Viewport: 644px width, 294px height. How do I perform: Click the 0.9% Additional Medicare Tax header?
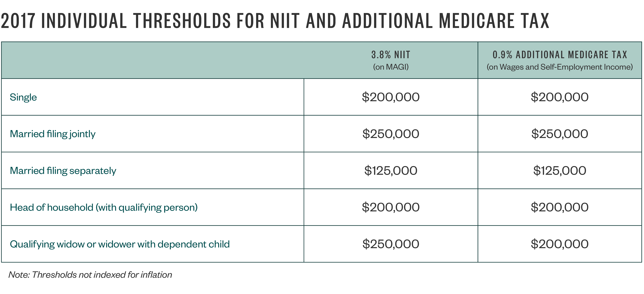(560, 55)
